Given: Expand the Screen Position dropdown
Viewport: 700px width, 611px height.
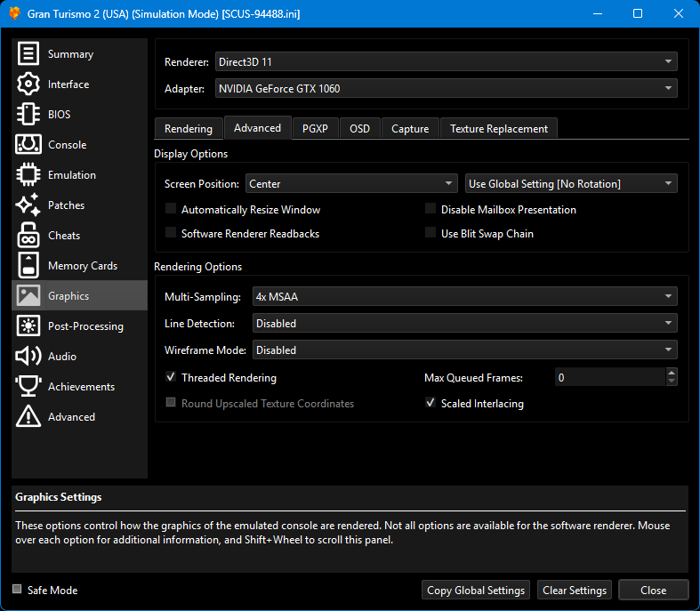Looking at the screenshot, I should pos(351,184).
